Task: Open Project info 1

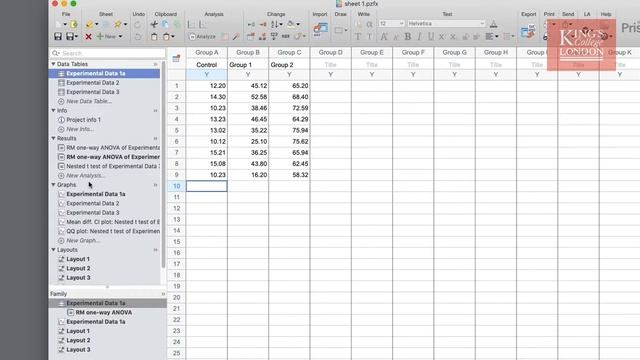Action: click(x=83, y=120)
